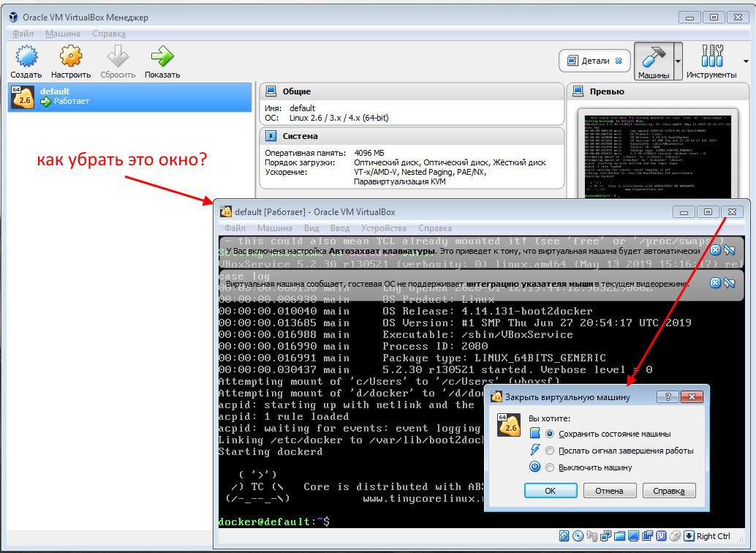Close the Детали tool tab with x
756x553 pixels.
619,61
